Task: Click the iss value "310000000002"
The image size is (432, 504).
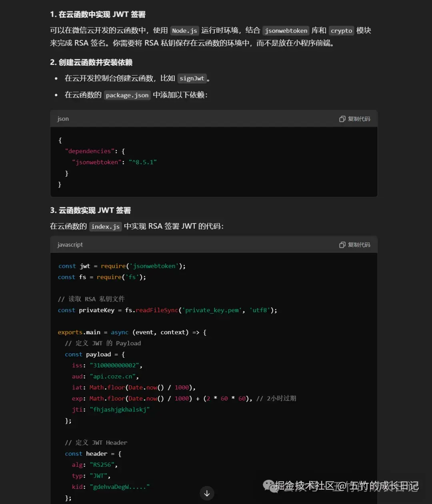Action: pyautogui.click(x=114, y=365)
